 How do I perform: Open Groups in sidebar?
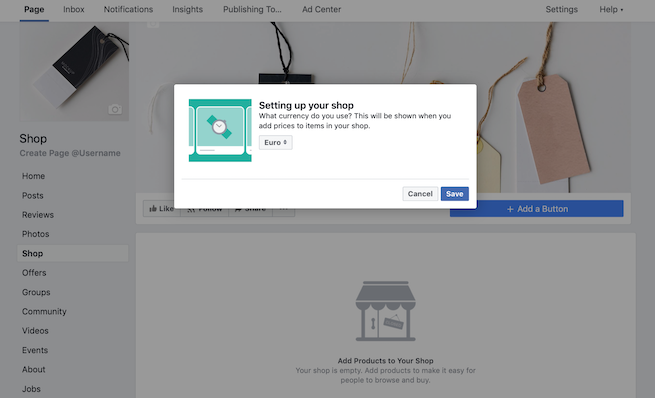coord(36,292)
